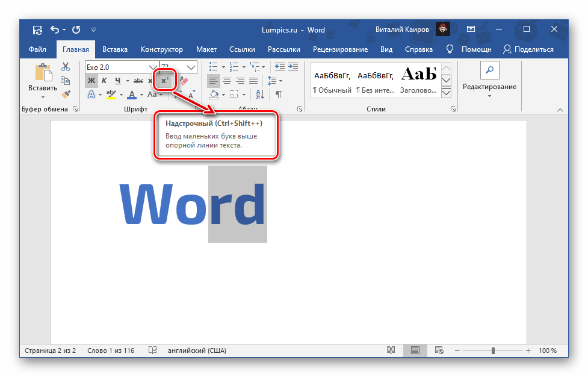Toggle bold (Ж) formatting
This screenshot has height=377, width=588.
coord(91,81)
